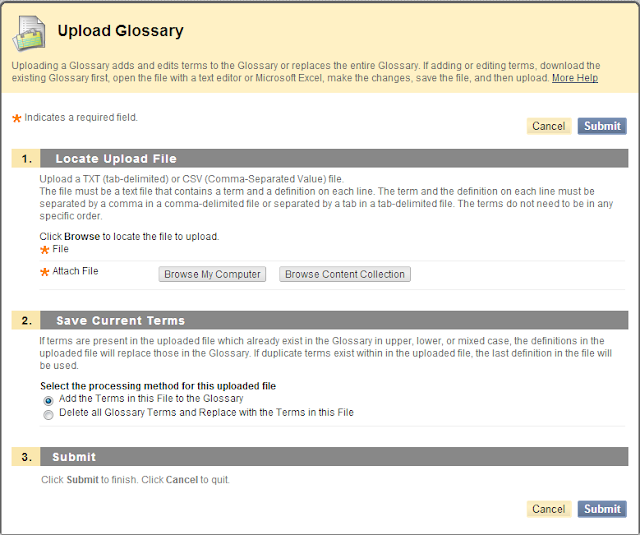Select Add the Terms in this File radio

click(49, 401)
